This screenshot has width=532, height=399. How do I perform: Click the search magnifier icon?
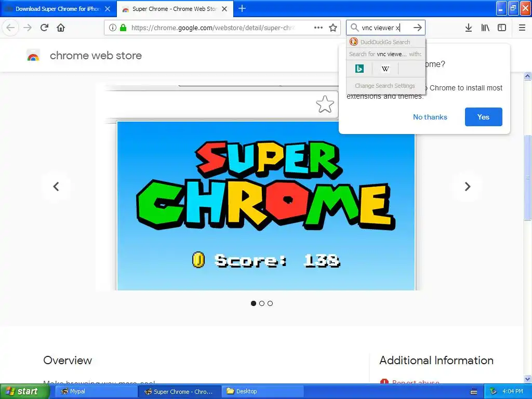pos(354,28)
